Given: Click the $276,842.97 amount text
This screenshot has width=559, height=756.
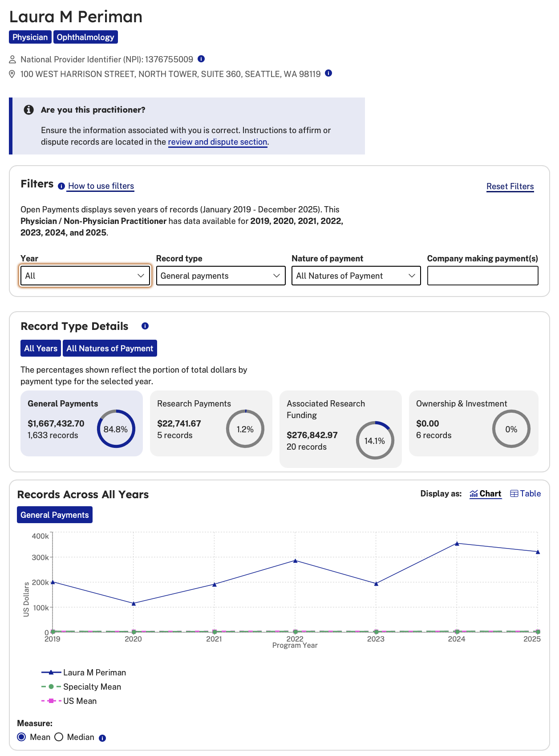Looking at the screenshot, I should click(x=312, y=435).
